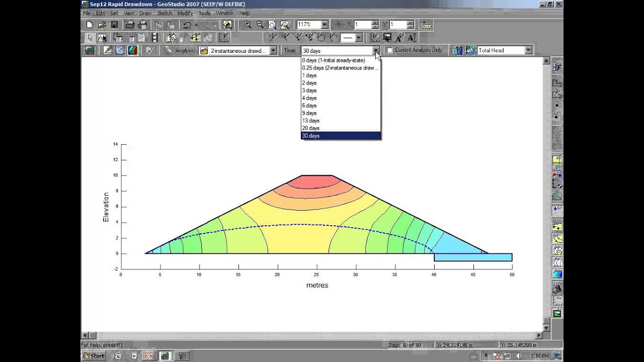Click the film strip icon

click(x=155, y=38)
